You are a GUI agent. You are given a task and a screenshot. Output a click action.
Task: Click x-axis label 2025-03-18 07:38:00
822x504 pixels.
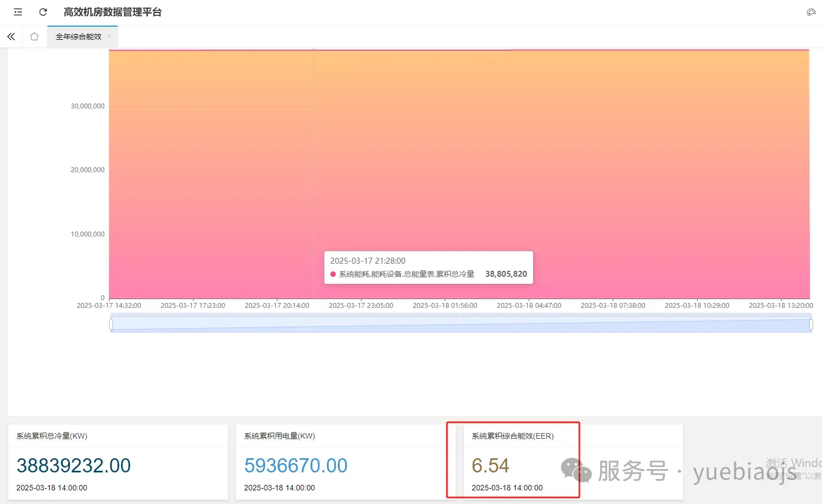(613, 306)
